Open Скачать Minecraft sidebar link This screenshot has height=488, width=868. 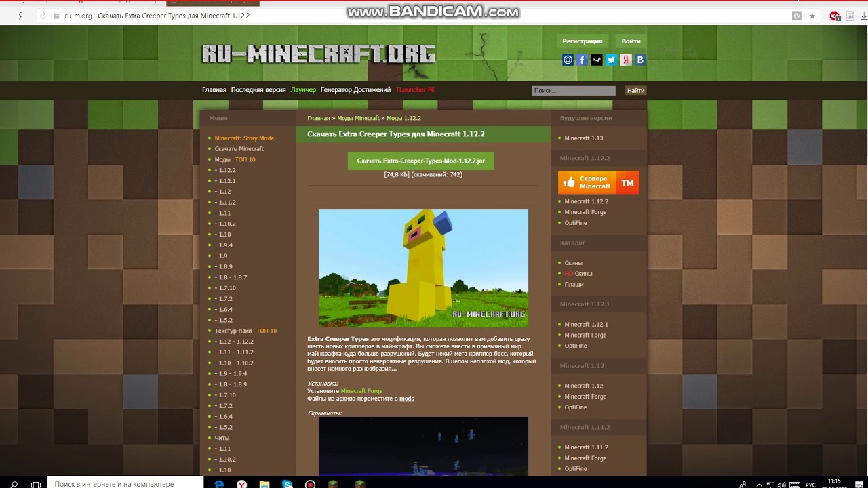[239, 149]
